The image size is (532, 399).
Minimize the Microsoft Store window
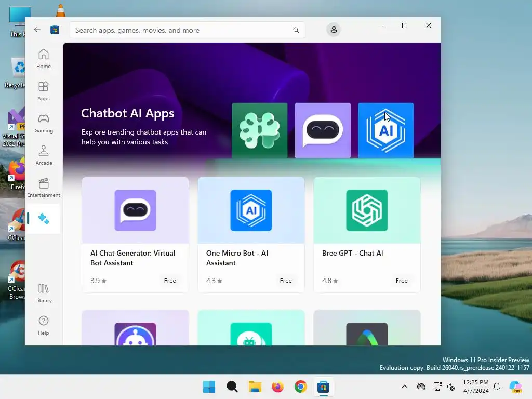click(381, 25)
